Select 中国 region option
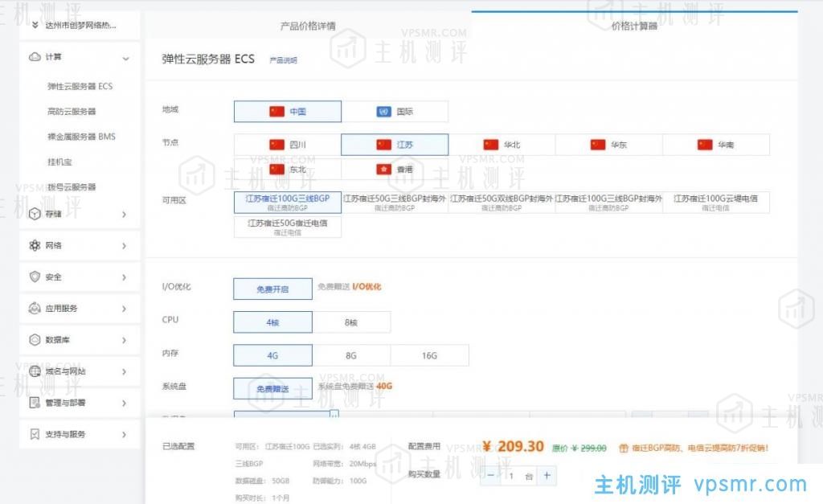The width and height of the screenshot is (823, 504). 288,111
